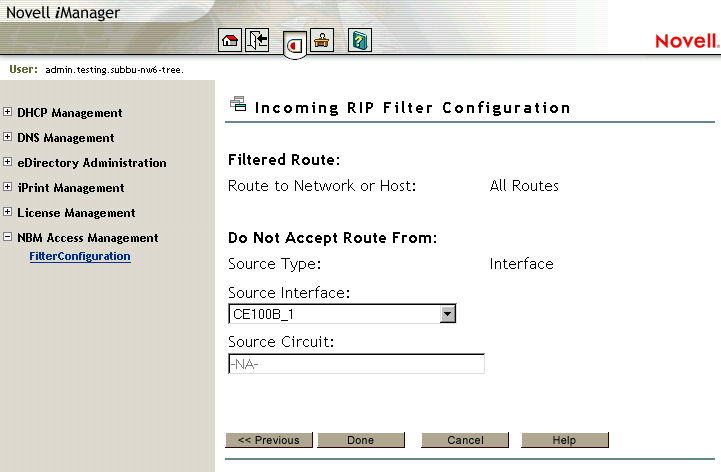This screenshot has width=721, height=472.
Task: Click the Done button
Action: pos(361,440)
